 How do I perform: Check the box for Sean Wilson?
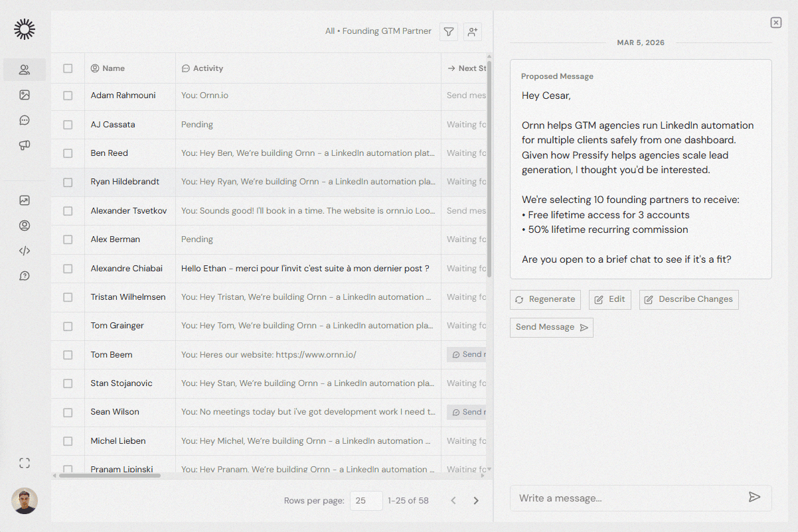[68, 412]
